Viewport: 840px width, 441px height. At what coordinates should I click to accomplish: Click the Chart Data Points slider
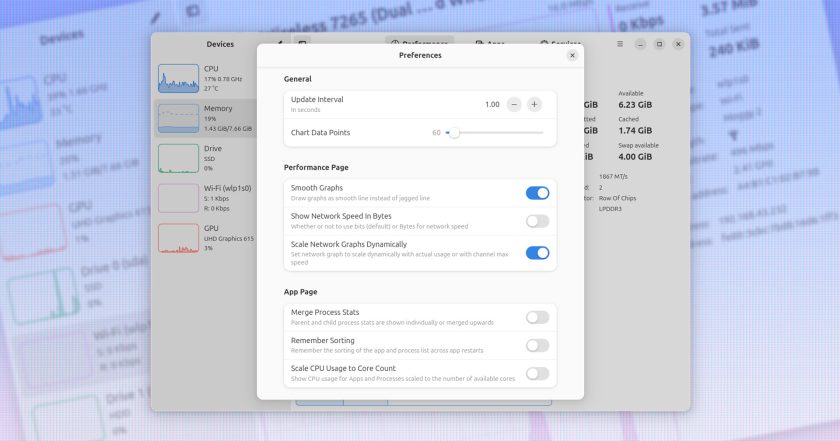(494, 132)
